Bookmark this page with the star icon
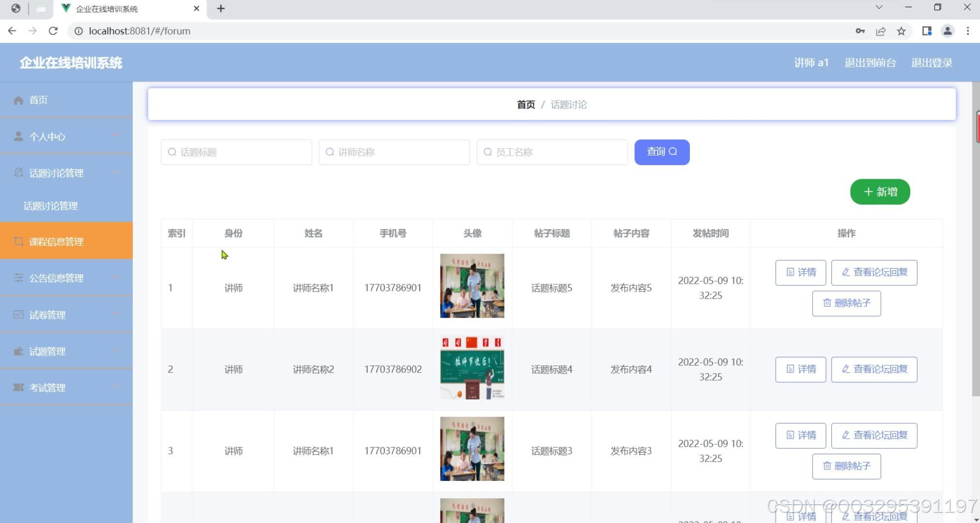 pos(901,31)
